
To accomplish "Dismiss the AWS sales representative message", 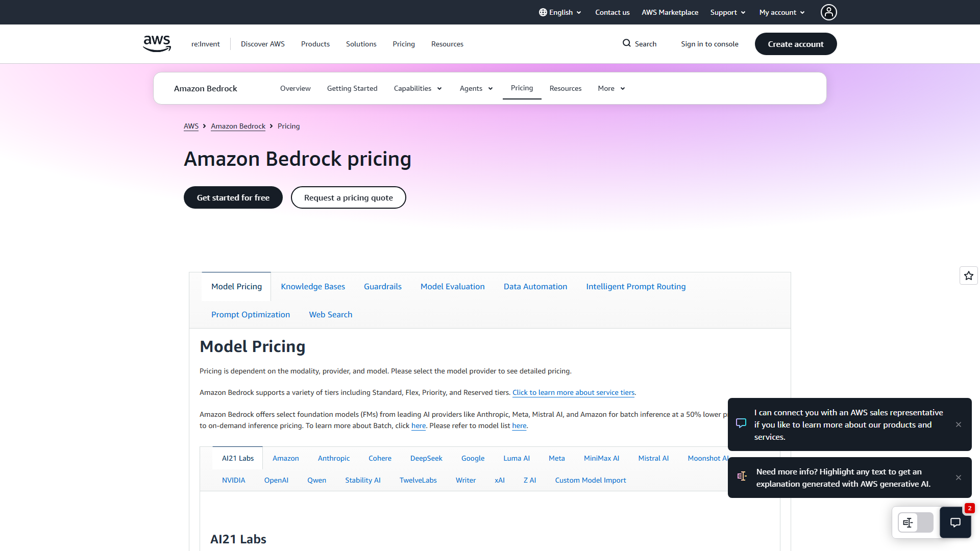I will coord(958,424).
